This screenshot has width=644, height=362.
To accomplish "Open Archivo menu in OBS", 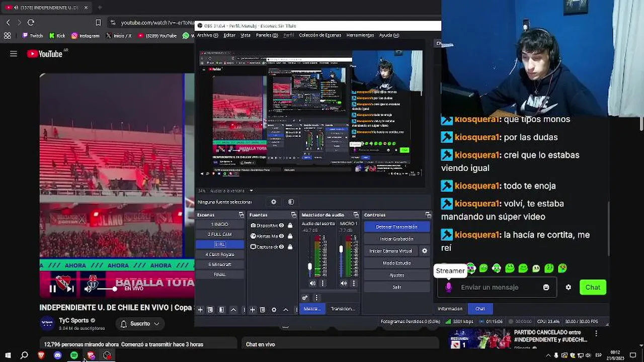I will (207, 35).
